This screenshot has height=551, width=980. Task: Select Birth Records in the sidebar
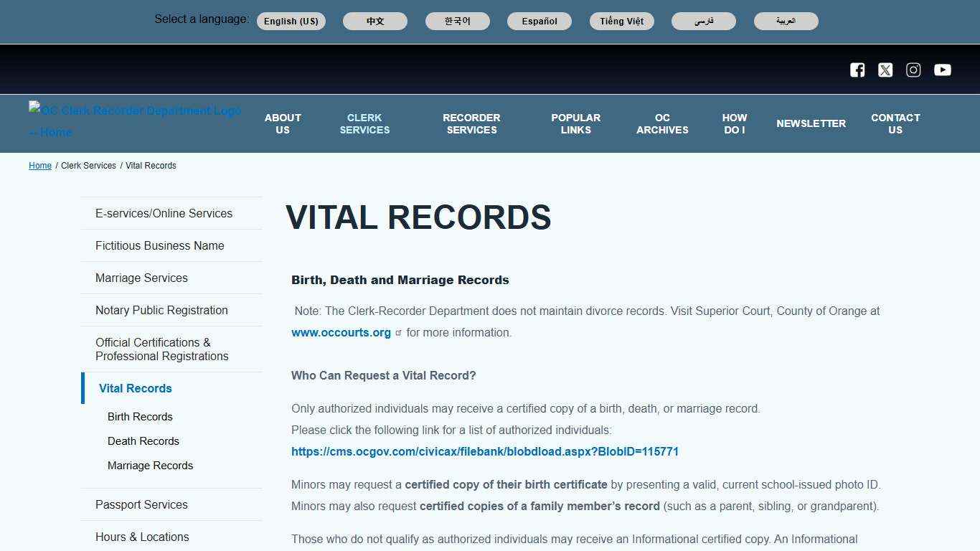click(139, 417)
